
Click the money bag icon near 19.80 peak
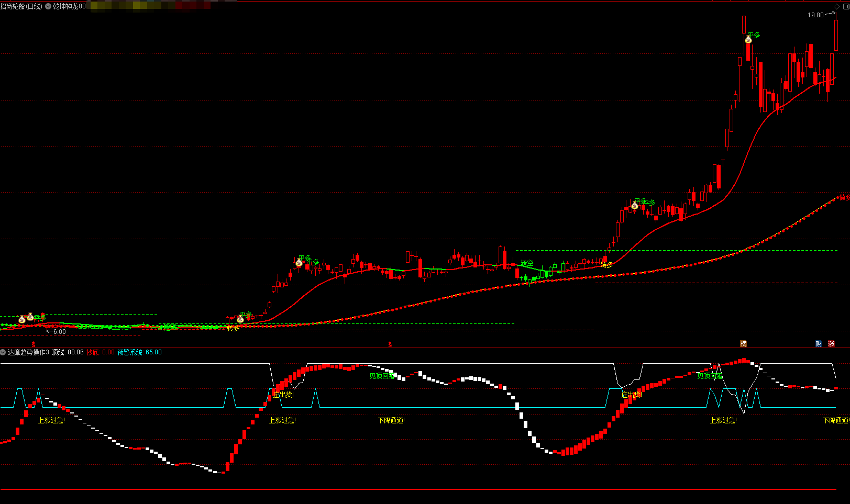748,40
